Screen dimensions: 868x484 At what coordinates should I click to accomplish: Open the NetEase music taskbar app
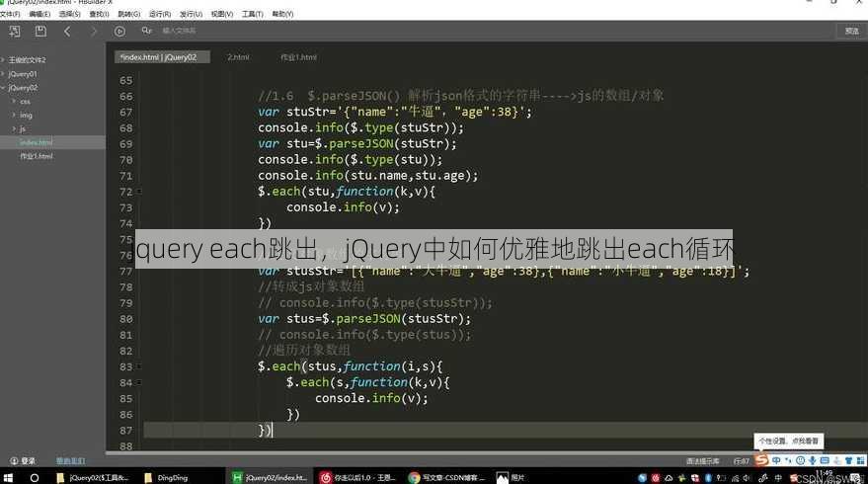pos(357,477)
